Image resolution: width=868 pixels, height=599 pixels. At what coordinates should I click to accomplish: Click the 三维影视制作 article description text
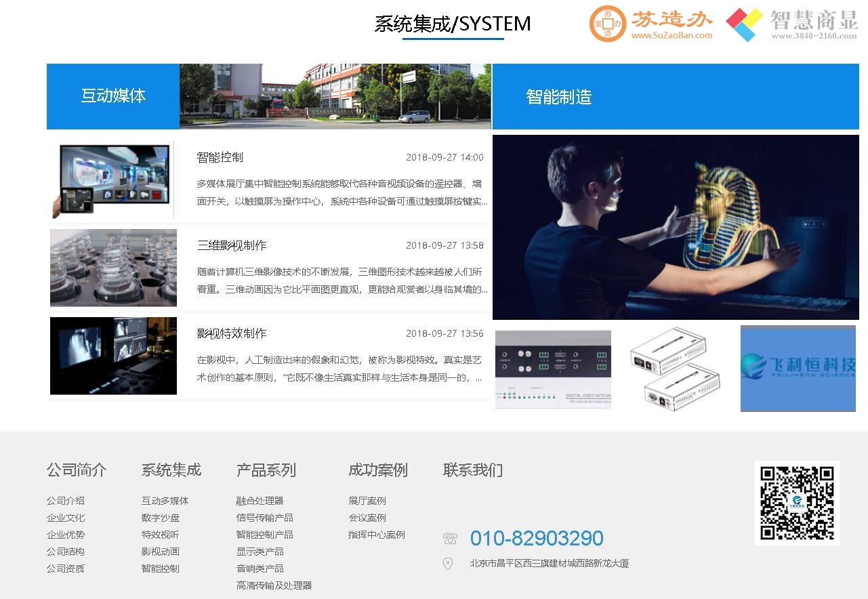click(342, 281)
